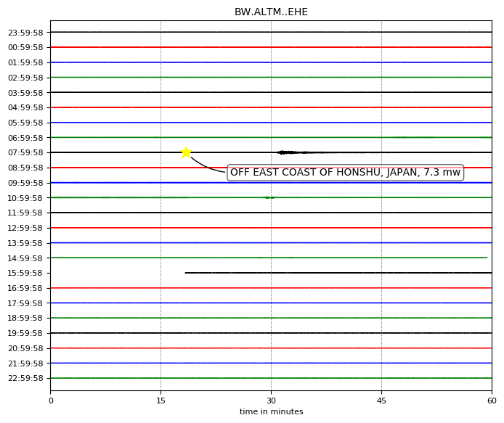
Task: Click the x-axis tick label 0
Action: coord(51,401)
